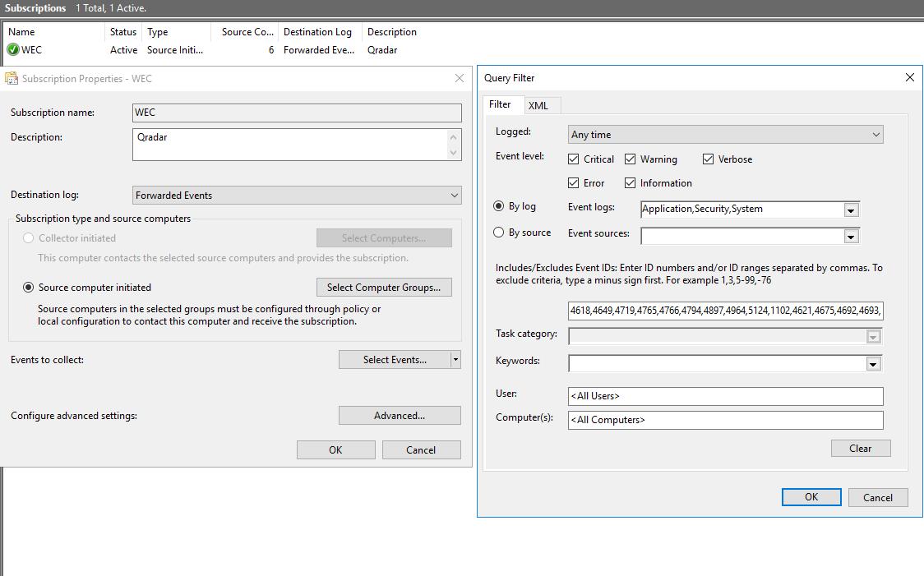Clear the Query Filter settings
Viewport: 924px width, 576px height.
861,448
